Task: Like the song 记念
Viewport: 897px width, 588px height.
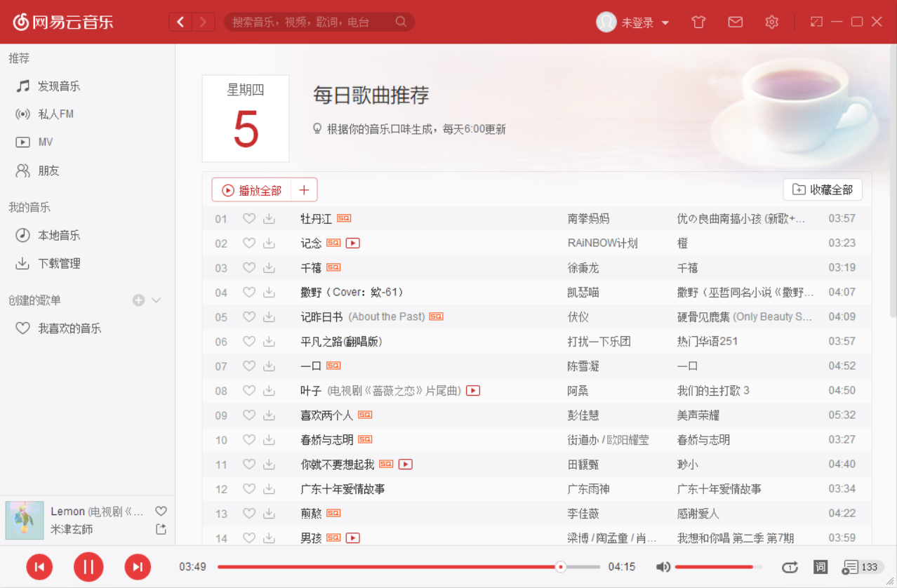Action: pos(248,243)
